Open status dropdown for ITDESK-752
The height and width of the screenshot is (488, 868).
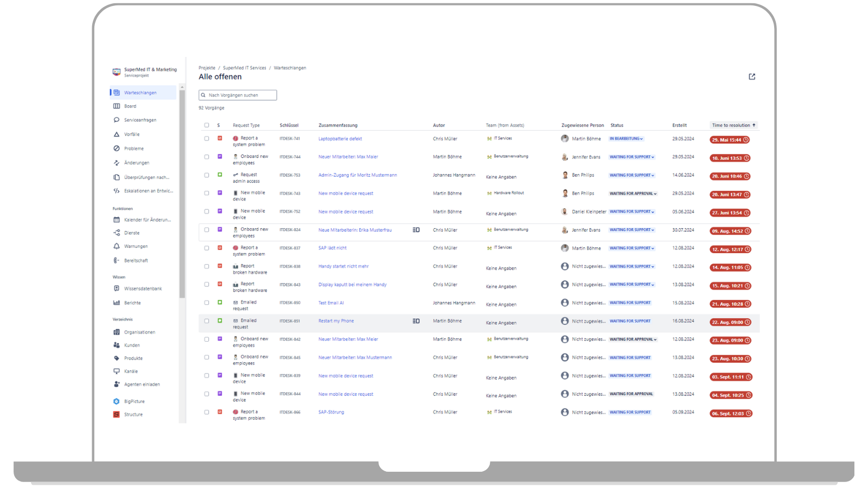tap(632, 211)
